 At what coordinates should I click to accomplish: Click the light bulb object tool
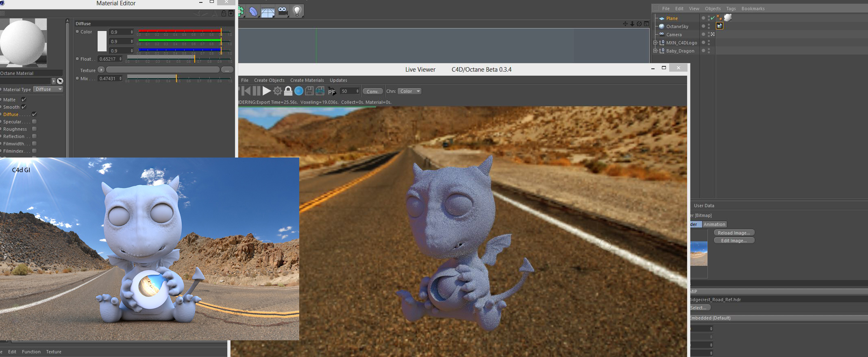pyautogui.click(x=297, y=11)
